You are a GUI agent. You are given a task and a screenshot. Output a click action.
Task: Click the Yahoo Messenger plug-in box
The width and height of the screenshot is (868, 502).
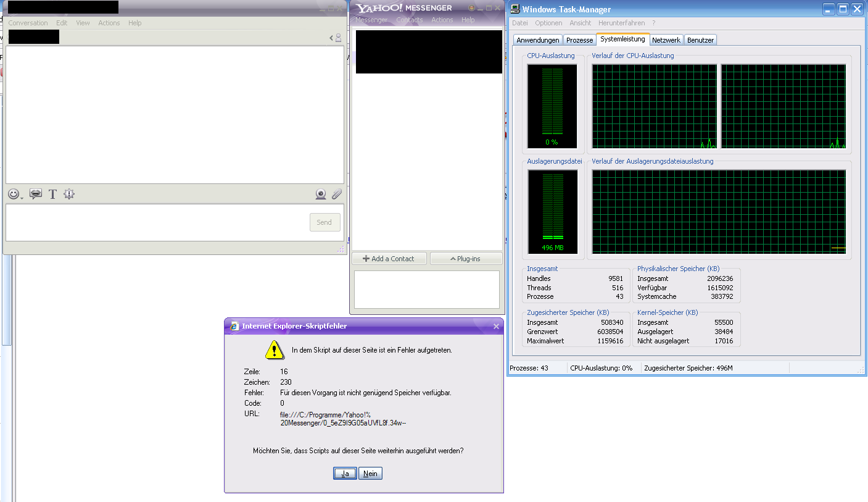[426, 289]
